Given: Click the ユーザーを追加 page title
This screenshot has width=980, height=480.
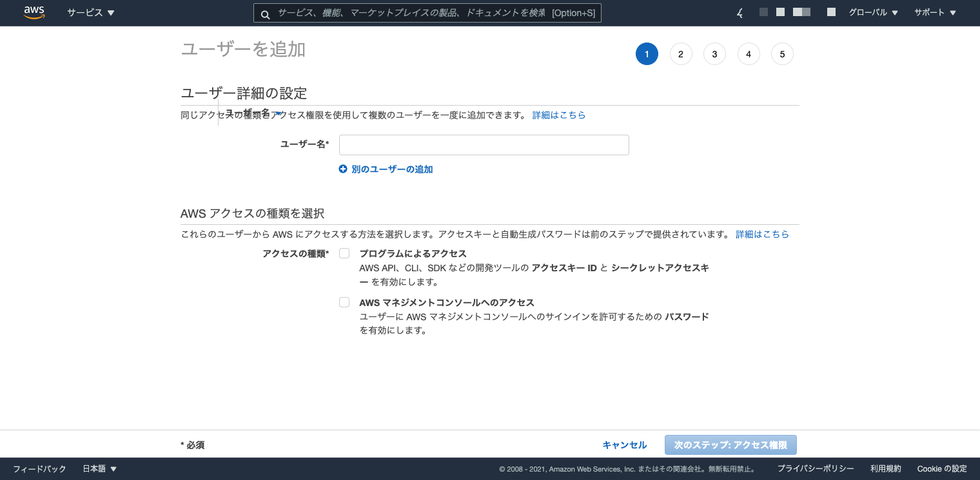Looking at the screenshot, I should (x=243, y=50).
